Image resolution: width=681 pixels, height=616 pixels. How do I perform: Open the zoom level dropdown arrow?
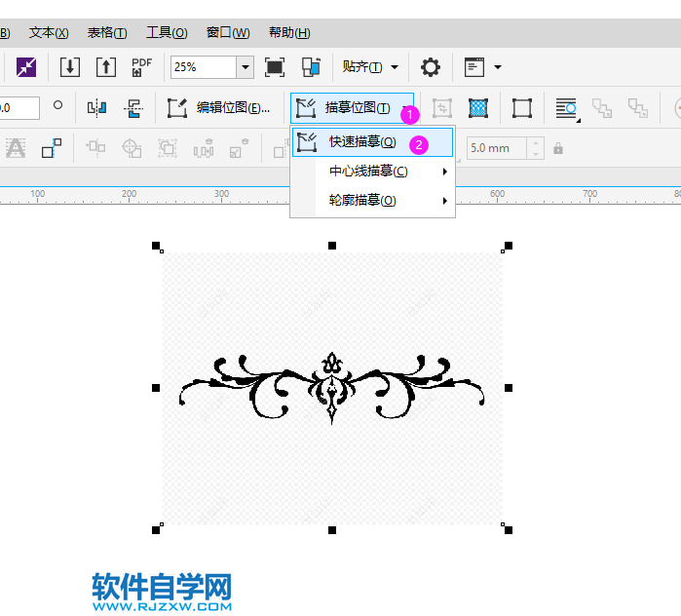(x=246, y=67)
